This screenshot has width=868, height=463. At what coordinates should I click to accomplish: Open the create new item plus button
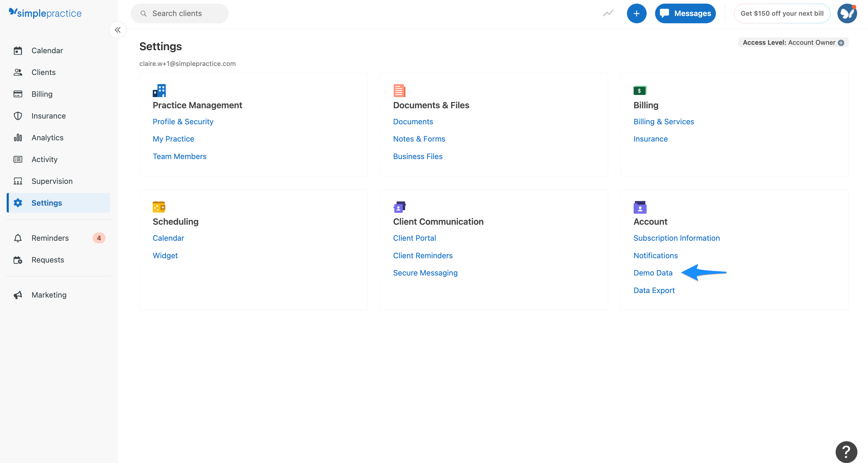[637, 14]
